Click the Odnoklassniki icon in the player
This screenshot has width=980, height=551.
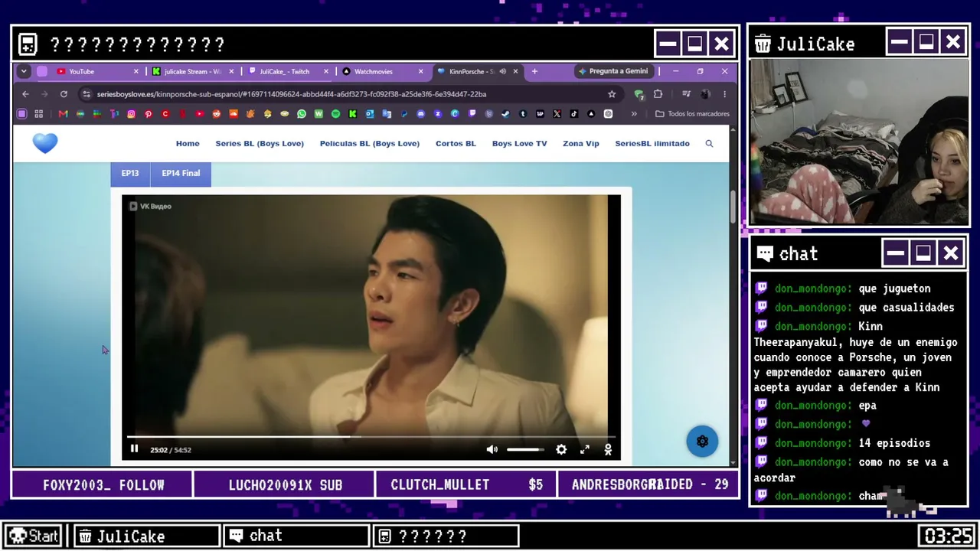tap(608, 449)
